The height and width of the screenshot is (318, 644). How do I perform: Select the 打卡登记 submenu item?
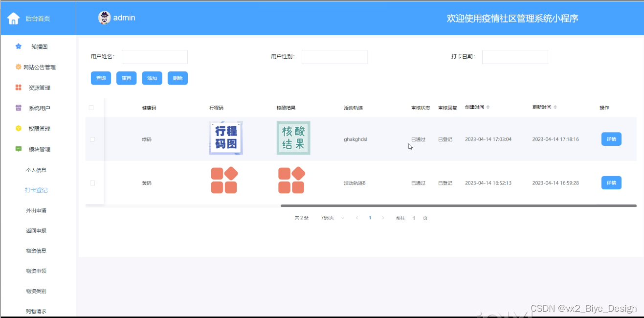tap(36, 190)
